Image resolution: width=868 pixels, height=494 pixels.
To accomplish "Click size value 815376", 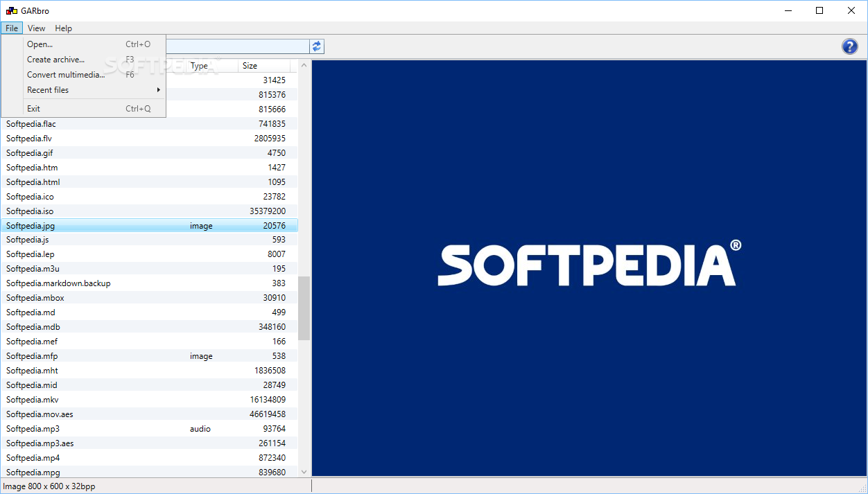I will [272, 95].
